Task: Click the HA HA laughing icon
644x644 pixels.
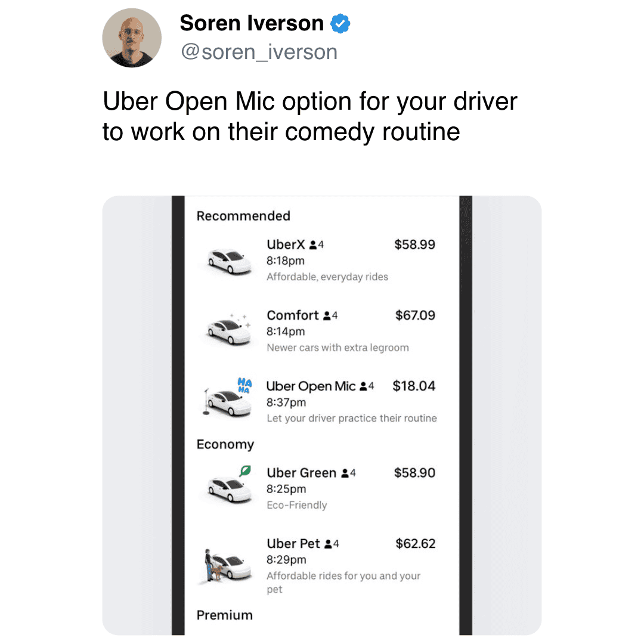Action: coord(245,385)
